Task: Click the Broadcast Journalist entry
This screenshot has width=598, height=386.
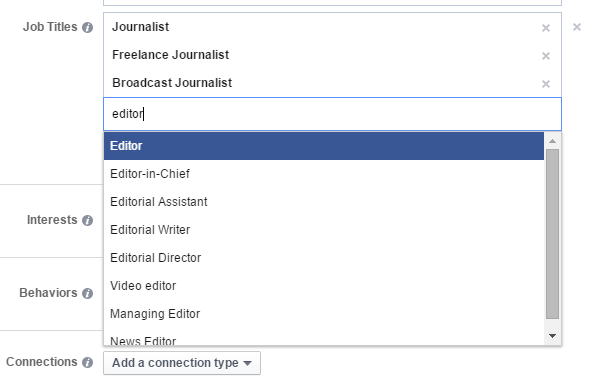Action: (332, 83)
